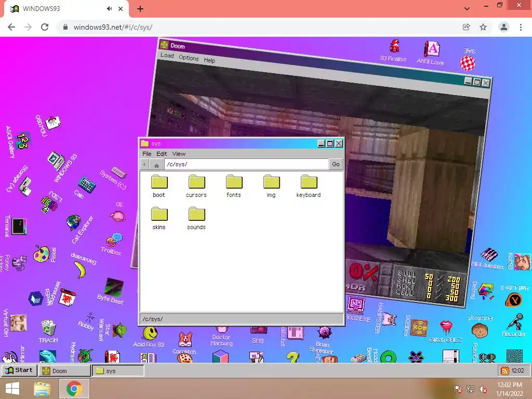Click the home button in sys window
The height and width of the screenshot is (399, 532).
(x=156, y=165)
